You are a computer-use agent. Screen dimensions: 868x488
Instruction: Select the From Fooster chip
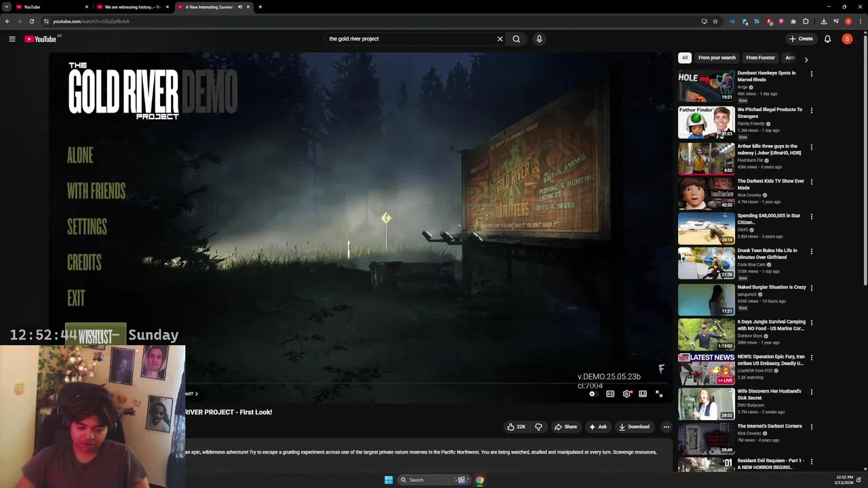point(760,58)
